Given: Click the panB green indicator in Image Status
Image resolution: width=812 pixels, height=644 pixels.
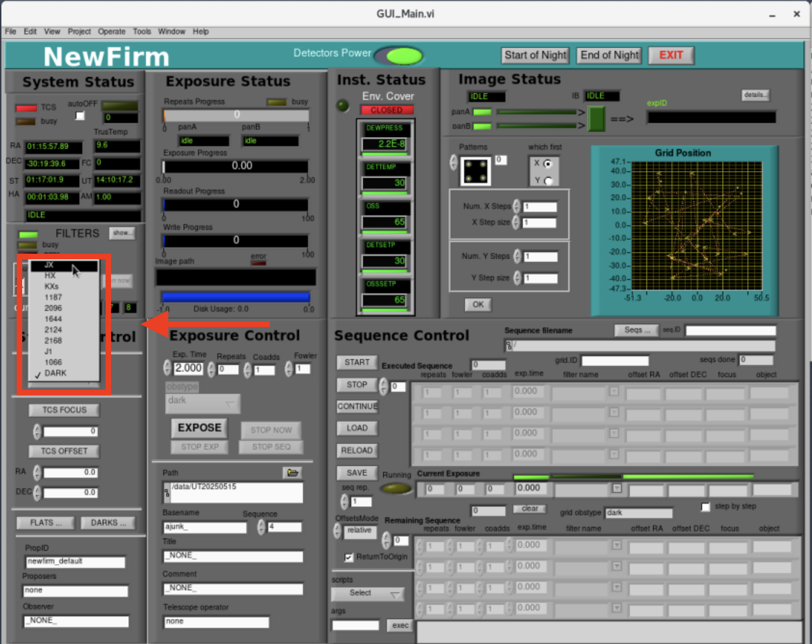Looking at the screenshot, I should 482,126.
